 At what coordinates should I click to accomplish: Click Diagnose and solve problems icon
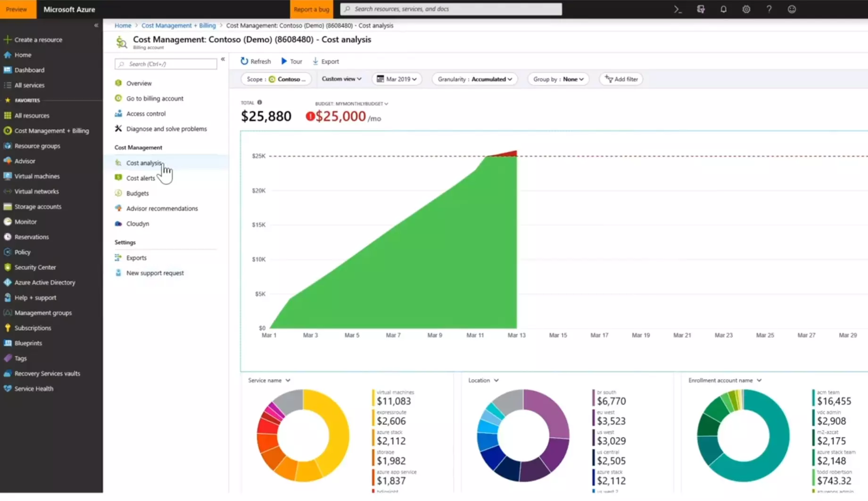point(118,128)
